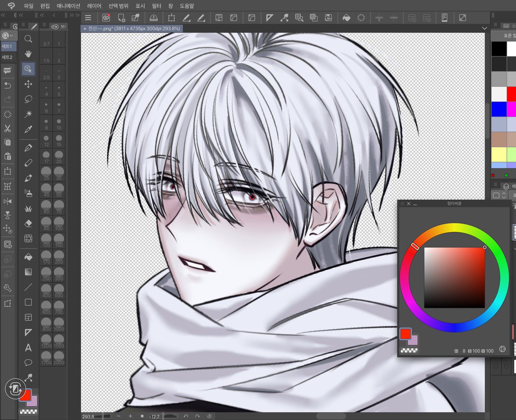Viewport: 516px width, 420px height.
Task: Select the Move layer tool
Action: coord(28,84)
